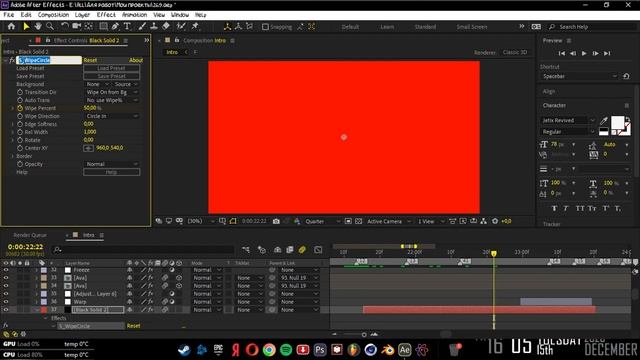Screen dimensions: 640x360
Task: Hide the Warp layer visibility eye
Action: point(6,302)
